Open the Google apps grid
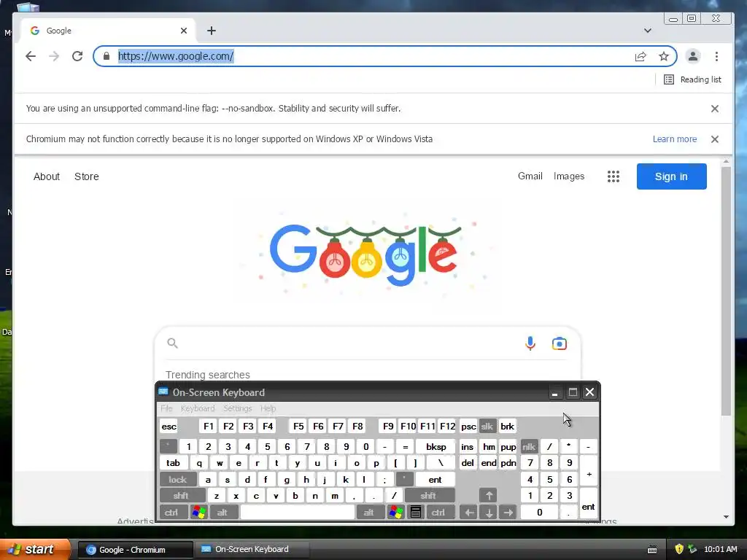Image resolution: width=747 pixels, height=560 pixels. click(614, 176)
